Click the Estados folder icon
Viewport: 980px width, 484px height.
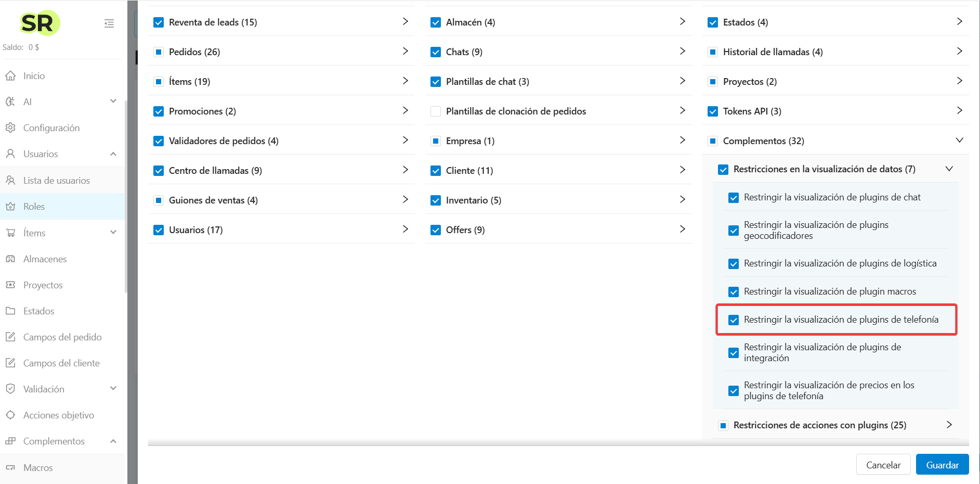tap(10, 311)
